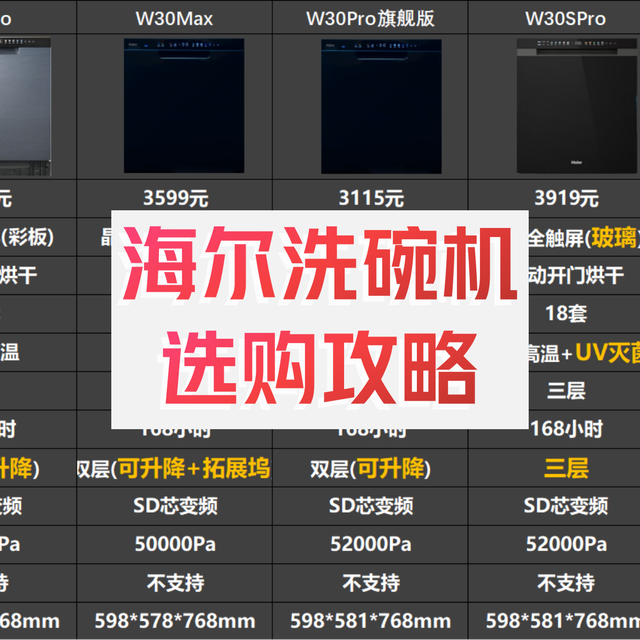Click the yellow 三层 rack cell
Screen dimensions: 640x640
(566, 468)
